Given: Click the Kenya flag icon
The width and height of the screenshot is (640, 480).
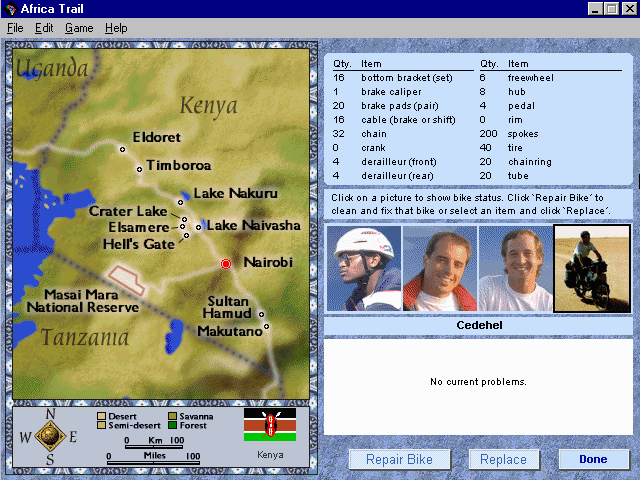Looking at the screenshot, I should click(x=270, y=424).
